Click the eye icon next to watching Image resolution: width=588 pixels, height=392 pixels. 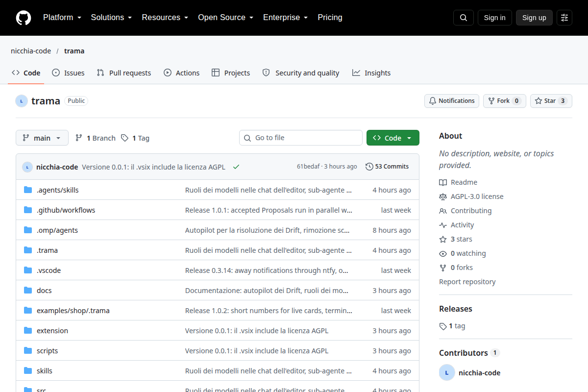443,253
